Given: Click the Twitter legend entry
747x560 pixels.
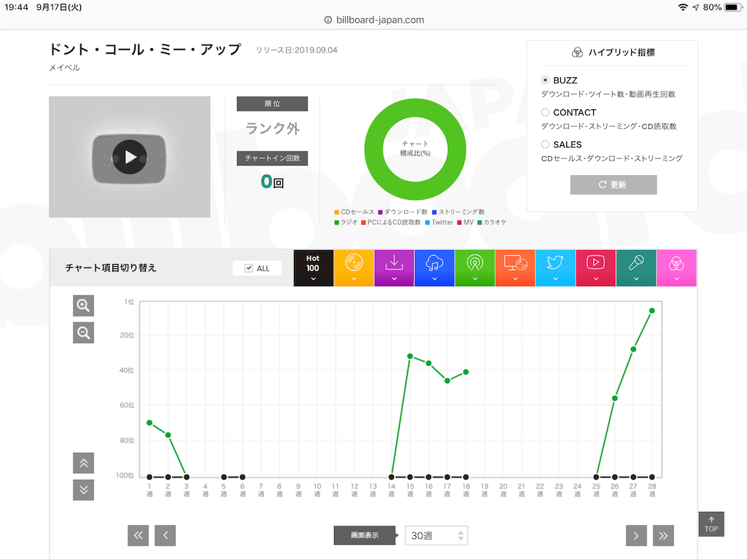Looking at the screenshot, I should point(438,222).
